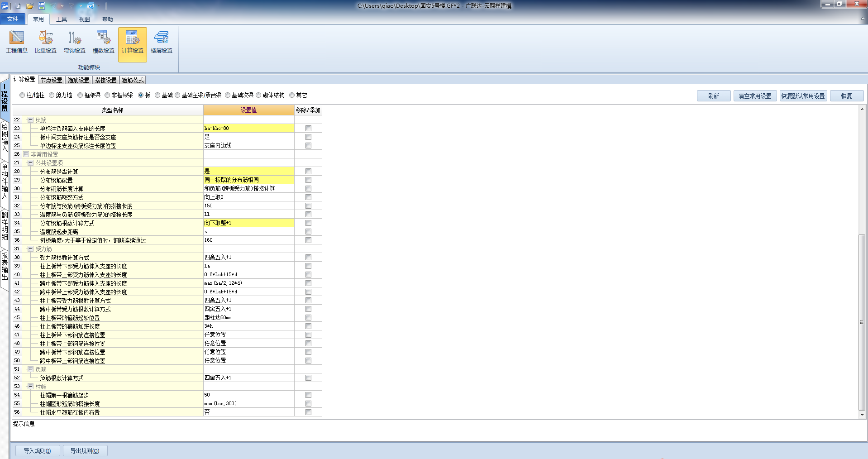868x459 pixels.
Task: Create a new file from quick toolbar
Action: tap(18, 6)
